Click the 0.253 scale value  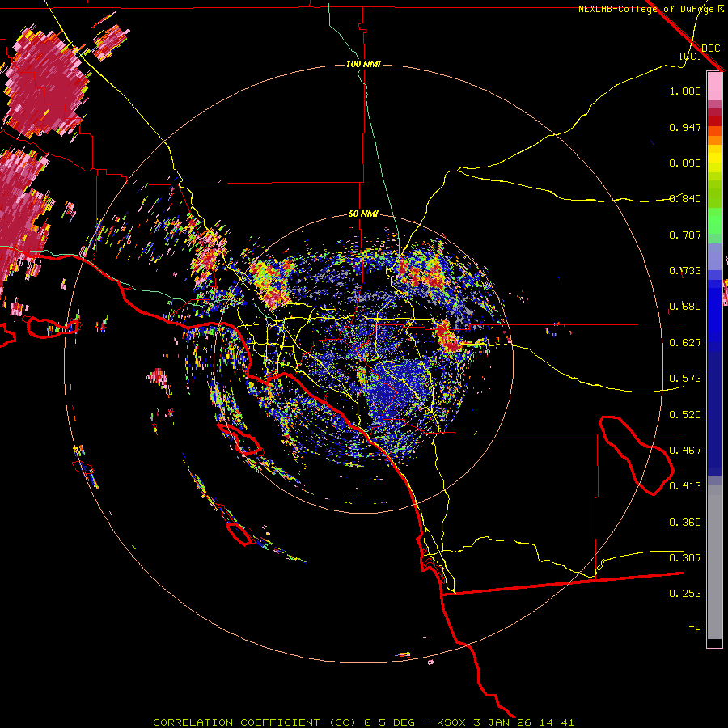pyautogui.click(x=685, y=594)
